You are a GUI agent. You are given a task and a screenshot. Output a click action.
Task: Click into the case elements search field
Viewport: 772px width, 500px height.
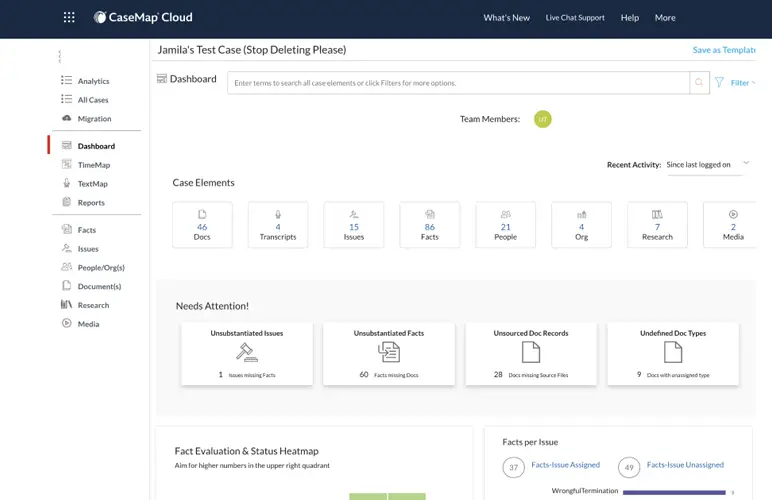458,83
